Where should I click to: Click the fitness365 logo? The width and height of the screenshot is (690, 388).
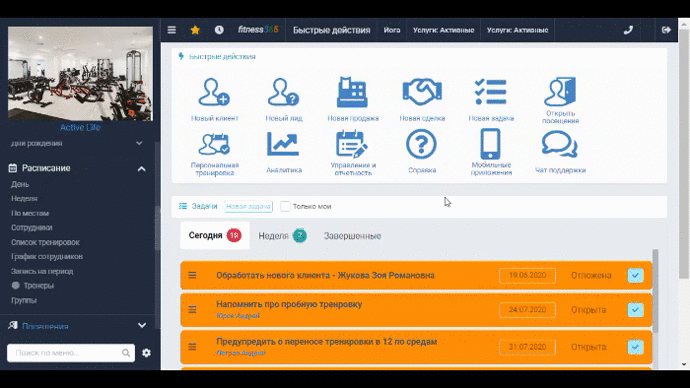tap(258, 30)
